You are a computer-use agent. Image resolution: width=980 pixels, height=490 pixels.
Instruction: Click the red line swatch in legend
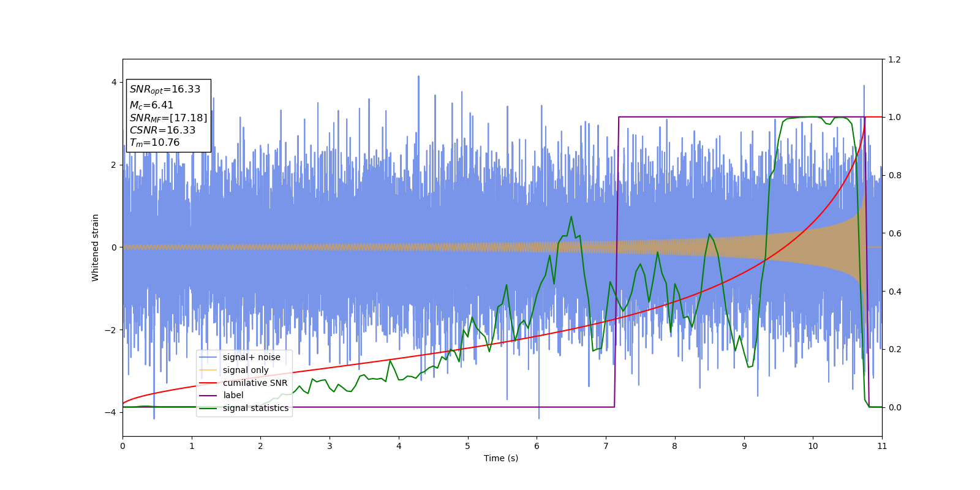point(208,383)
